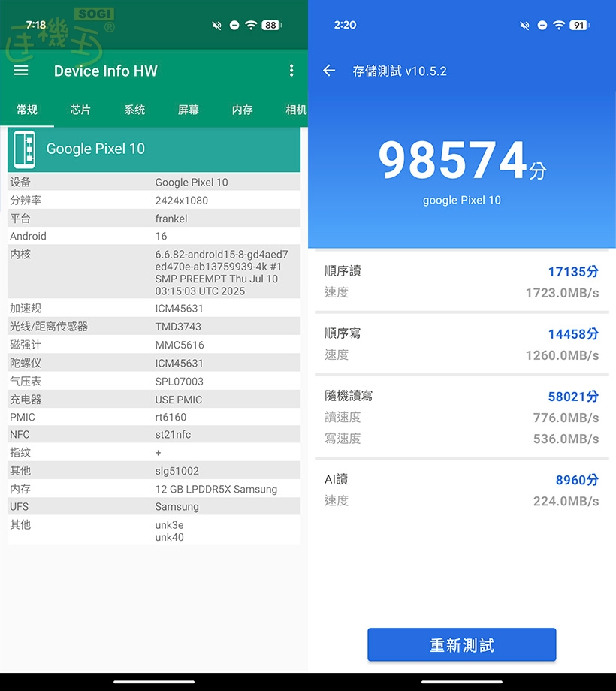
Task: Open the hamburger menu in Device Info HW
Action: point(21,71)
